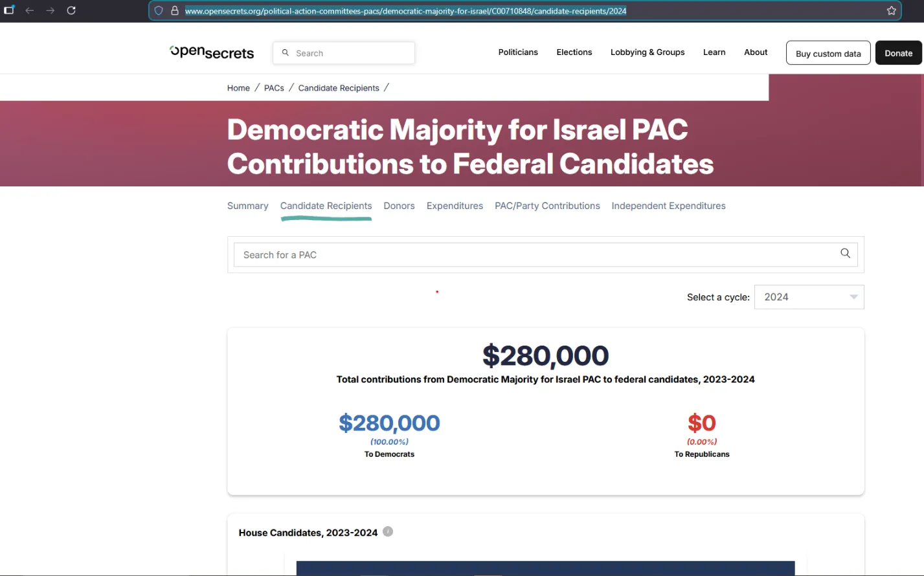Click the padlock site security icon
The height and width of the screenshot is (576, 924).
pyautogui.click(x=175, y=10)
